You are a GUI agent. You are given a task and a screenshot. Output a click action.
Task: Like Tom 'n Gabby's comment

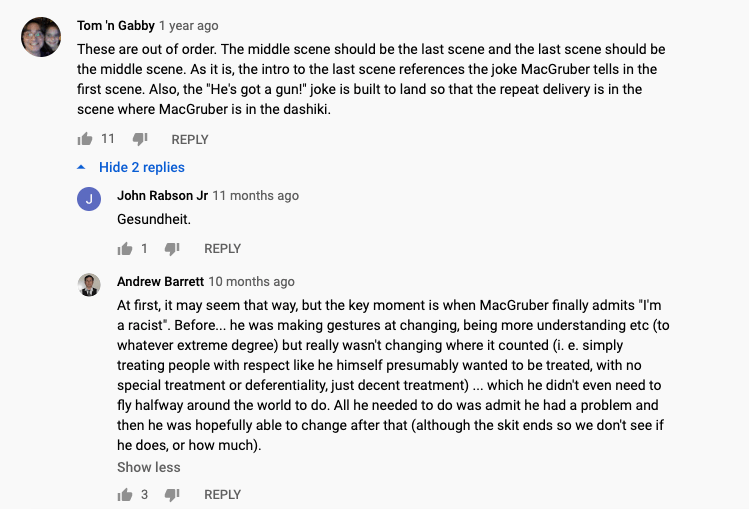[85, 139]
